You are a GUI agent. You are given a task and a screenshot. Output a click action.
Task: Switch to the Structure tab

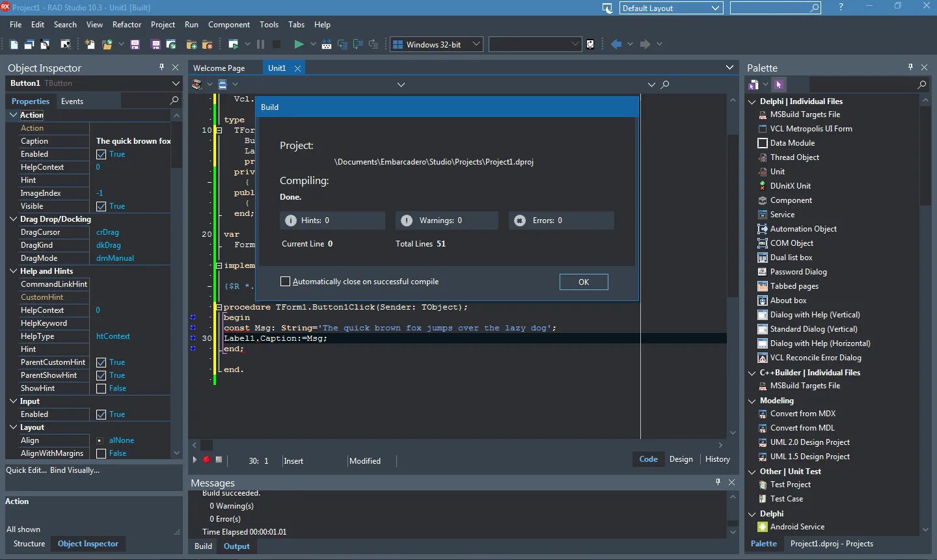pos(29,544)
